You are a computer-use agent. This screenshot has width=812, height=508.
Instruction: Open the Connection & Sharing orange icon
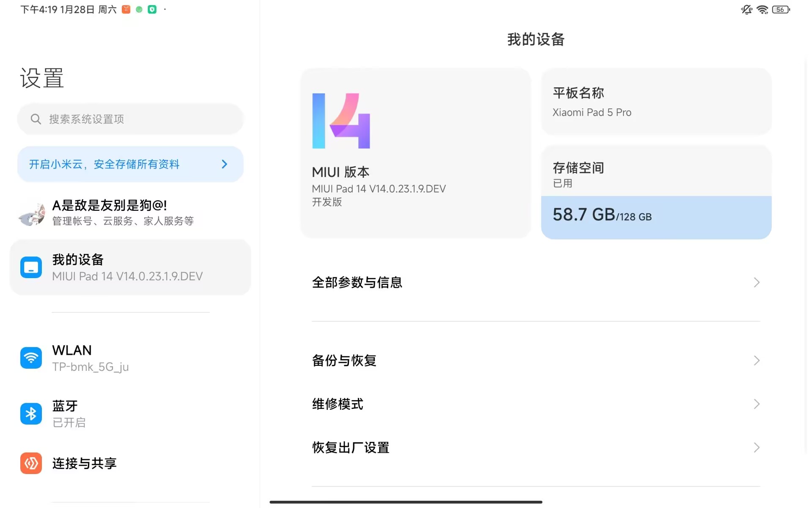pyautogui.click(x=31, y=463)
